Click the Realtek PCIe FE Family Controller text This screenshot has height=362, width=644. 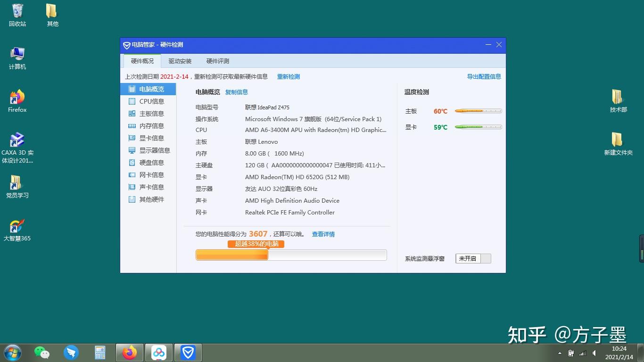coord(290,213)
